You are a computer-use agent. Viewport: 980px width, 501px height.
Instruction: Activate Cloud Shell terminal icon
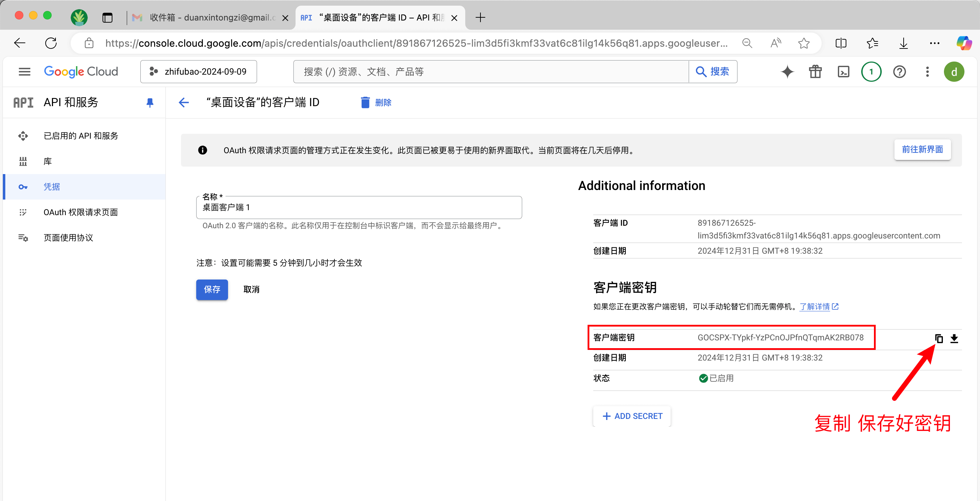tap(843, 71)
